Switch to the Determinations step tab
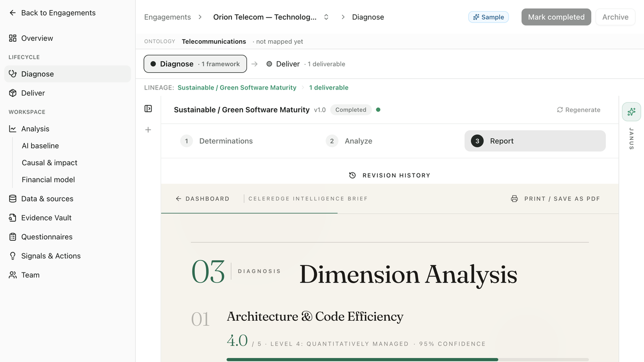 click(217, 141)
